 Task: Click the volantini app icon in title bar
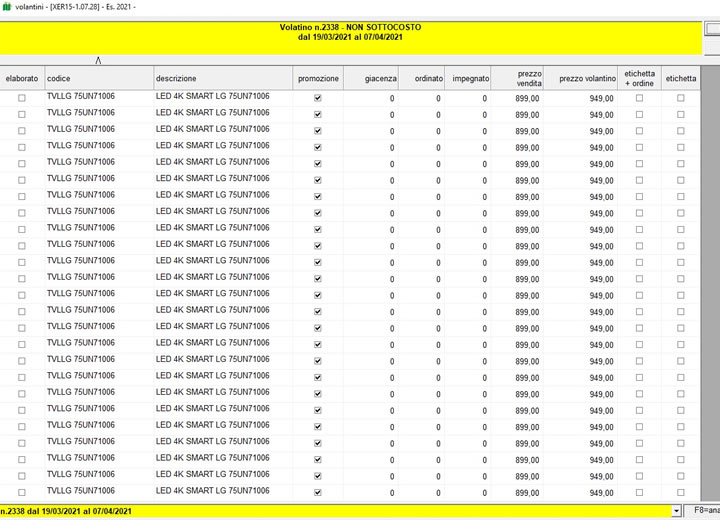click(6, 7)
